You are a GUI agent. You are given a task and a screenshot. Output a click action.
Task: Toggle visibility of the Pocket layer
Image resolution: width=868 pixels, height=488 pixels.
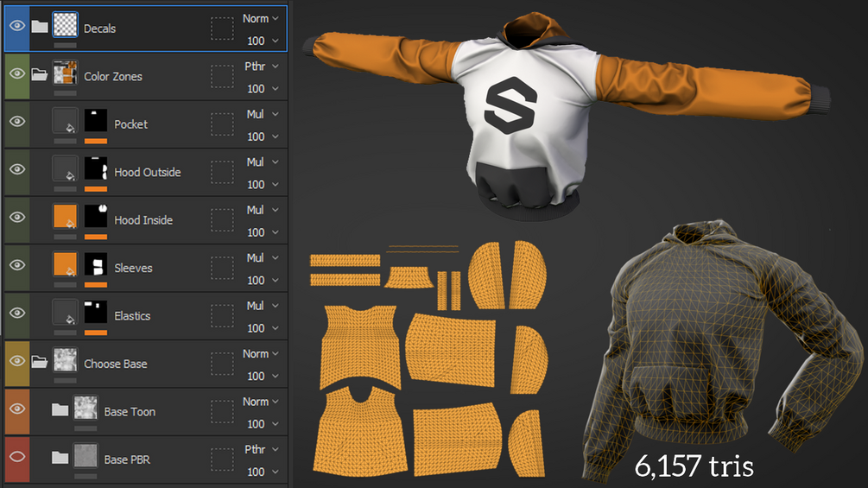[x=17, y=121]
